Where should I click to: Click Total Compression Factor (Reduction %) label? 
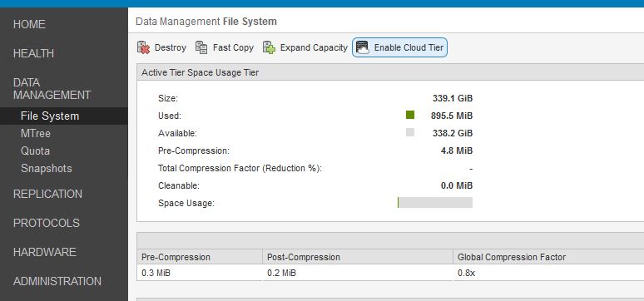click(x=240, y=168)
